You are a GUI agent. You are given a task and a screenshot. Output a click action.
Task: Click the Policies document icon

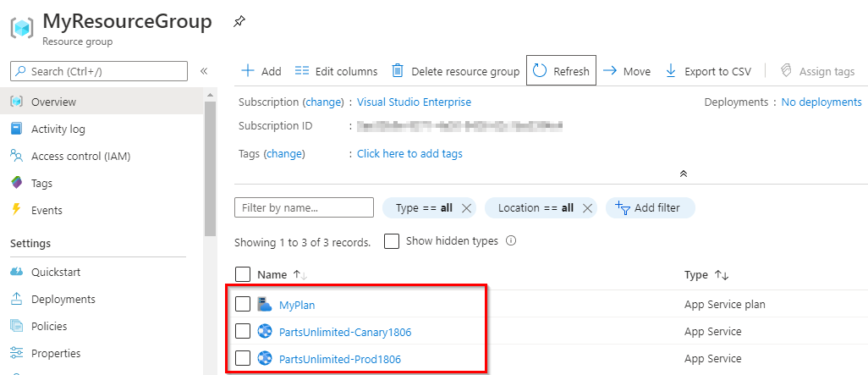(17, 326)
